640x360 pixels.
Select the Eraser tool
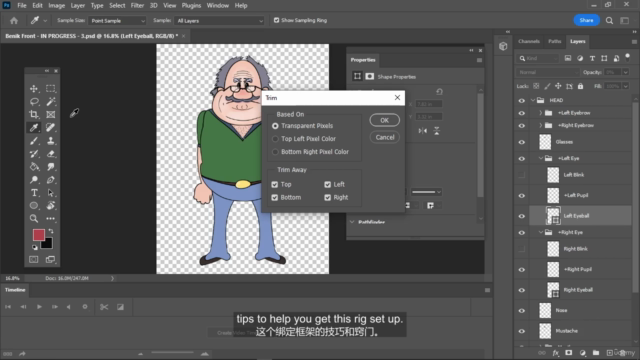(51, 154)
